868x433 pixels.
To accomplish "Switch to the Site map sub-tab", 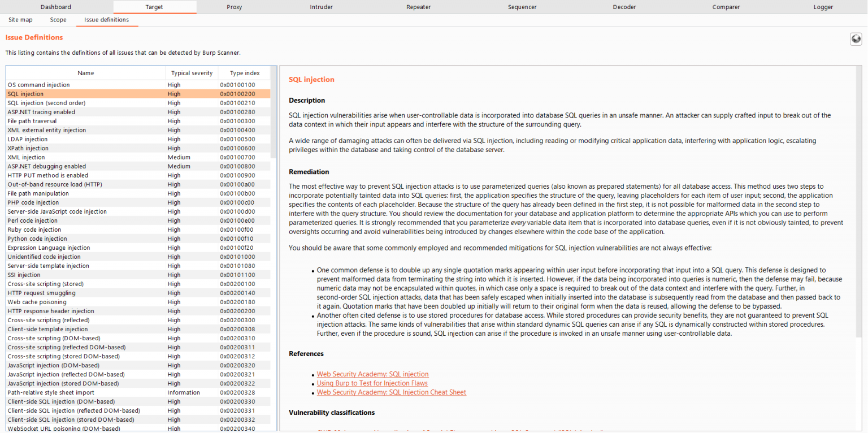I will 20,19.
